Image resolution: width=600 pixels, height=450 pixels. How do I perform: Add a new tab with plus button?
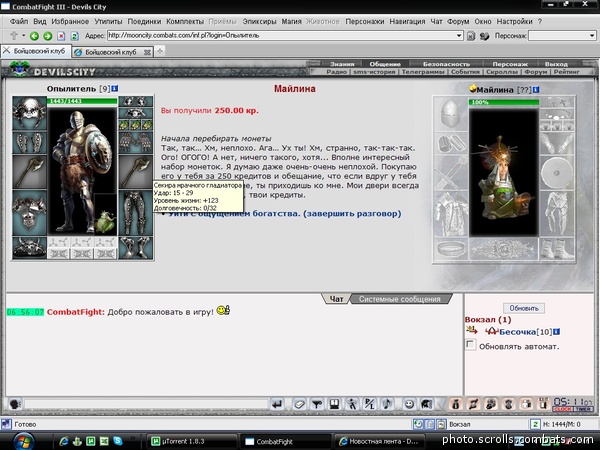(x=160, y=51)
